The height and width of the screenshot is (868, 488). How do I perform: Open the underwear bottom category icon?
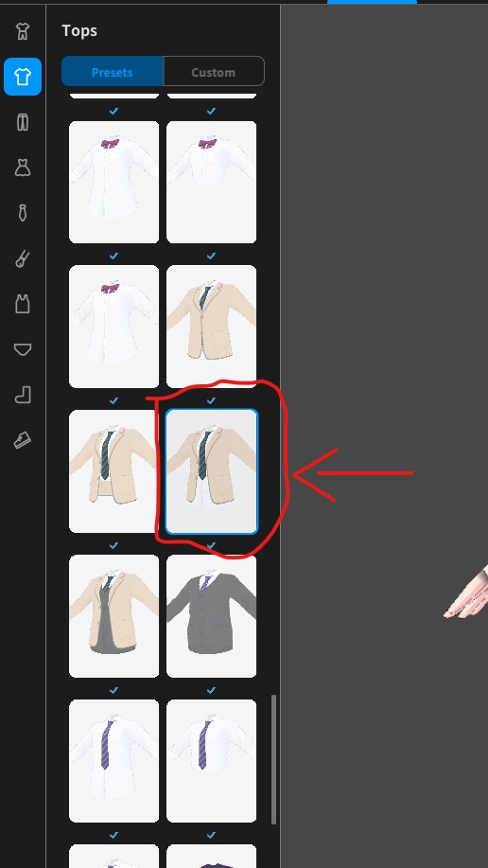(22, 349)
